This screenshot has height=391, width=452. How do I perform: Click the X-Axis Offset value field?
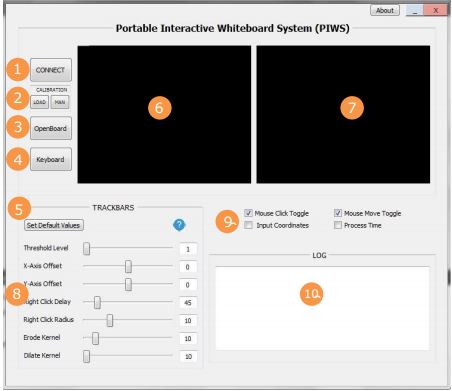tap(188, 267)
